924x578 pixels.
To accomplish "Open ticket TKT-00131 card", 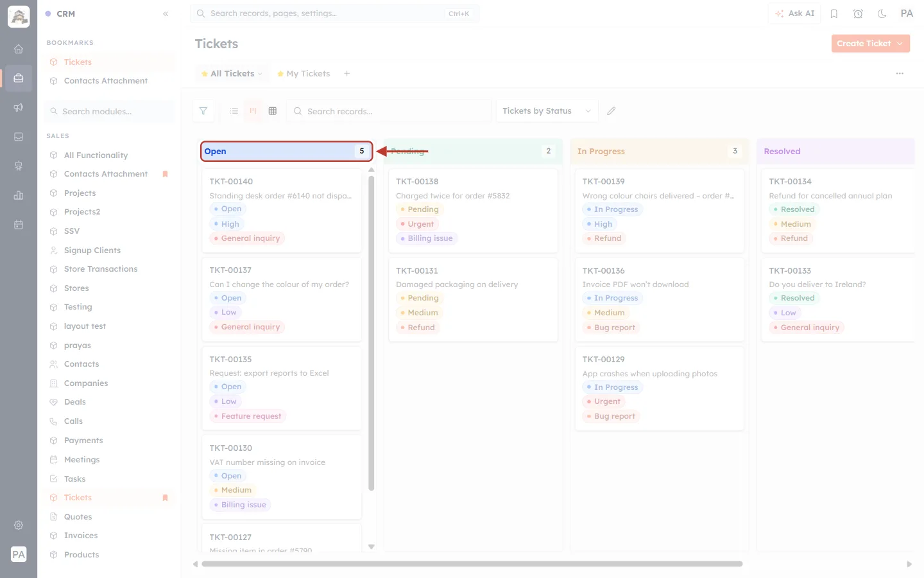I will (473, 300).
